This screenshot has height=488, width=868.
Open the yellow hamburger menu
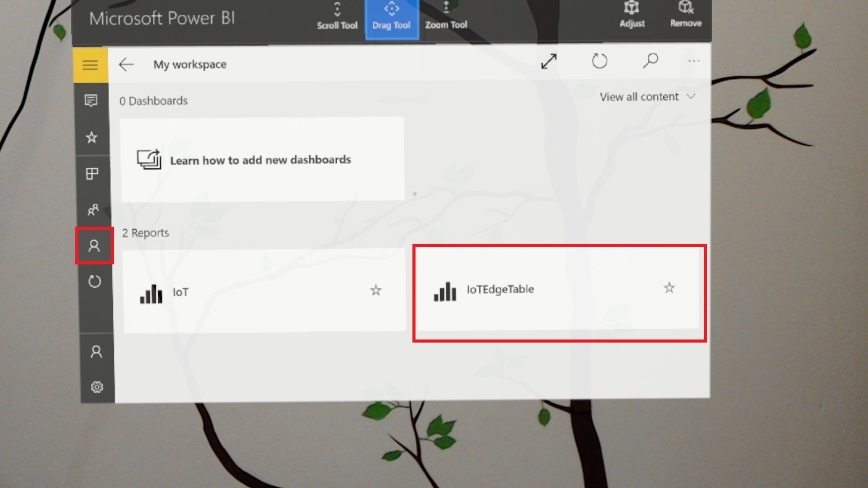[91, 65]
